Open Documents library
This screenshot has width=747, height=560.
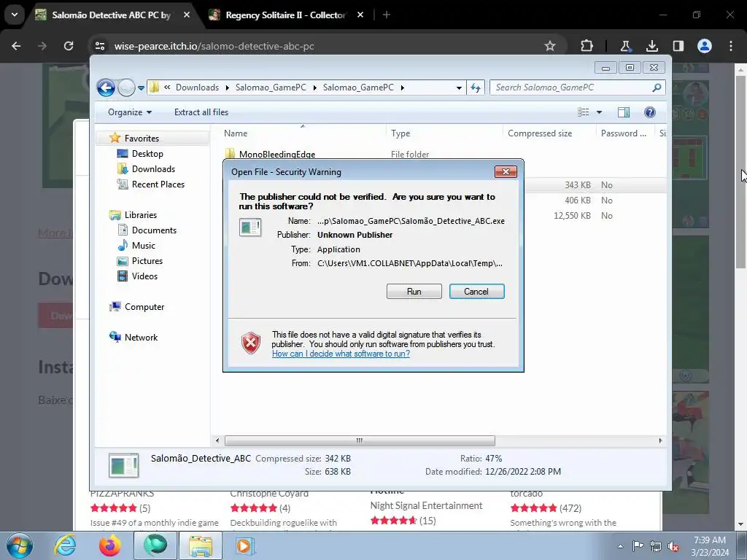pos(154,230)
